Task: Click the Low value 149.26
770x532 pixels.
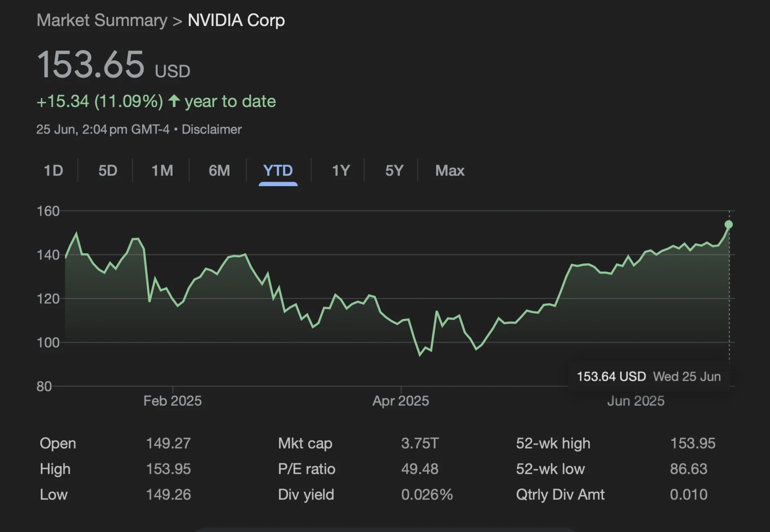Action: [168, 495]
